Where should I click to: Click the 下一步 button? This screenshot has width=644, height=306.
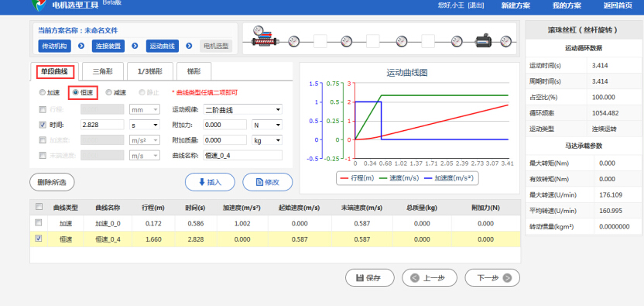pos(492,278)
